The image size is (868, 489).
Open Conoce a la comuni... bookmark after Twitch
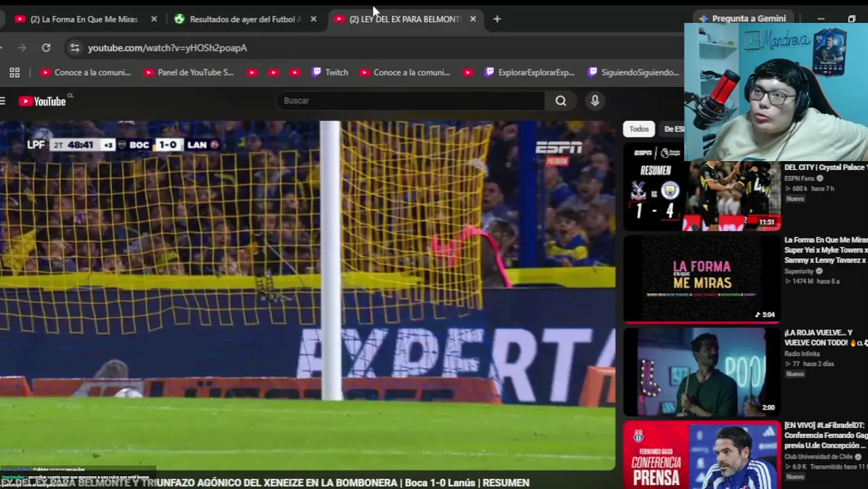pos(405,73)
